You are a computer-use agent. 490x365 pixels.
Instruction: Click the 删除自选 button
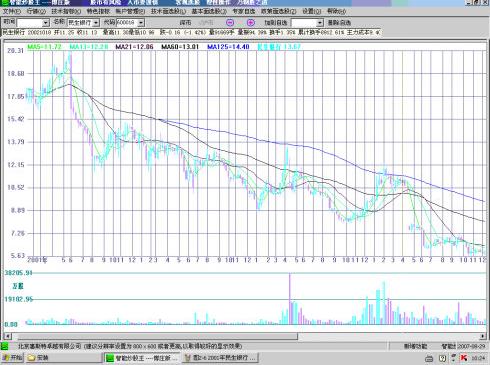tap(339, 23)
